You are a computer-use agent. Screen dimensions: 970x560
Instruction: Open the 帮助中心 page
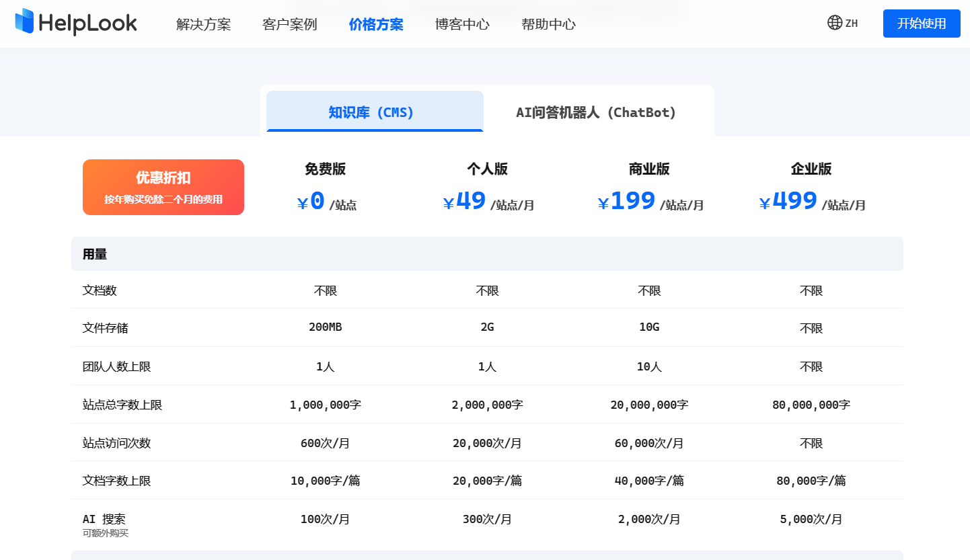click(548, 24)
